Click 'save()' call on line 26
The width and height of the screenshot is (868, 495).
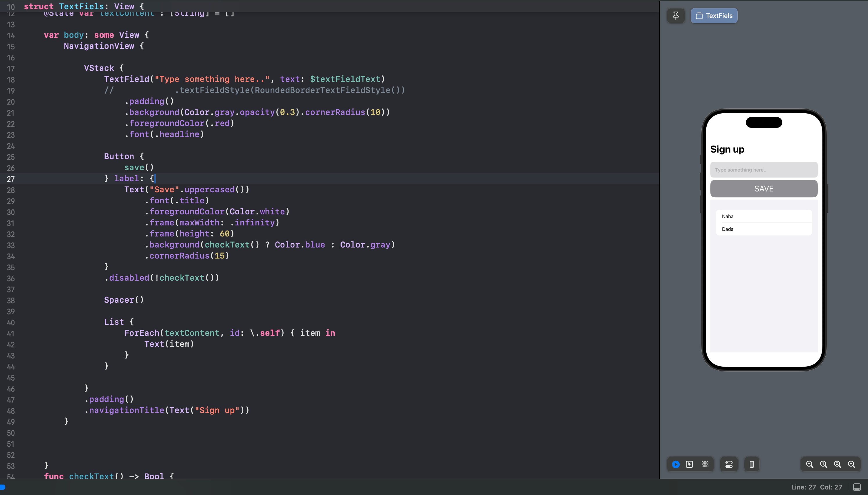[x=139, y=167]
